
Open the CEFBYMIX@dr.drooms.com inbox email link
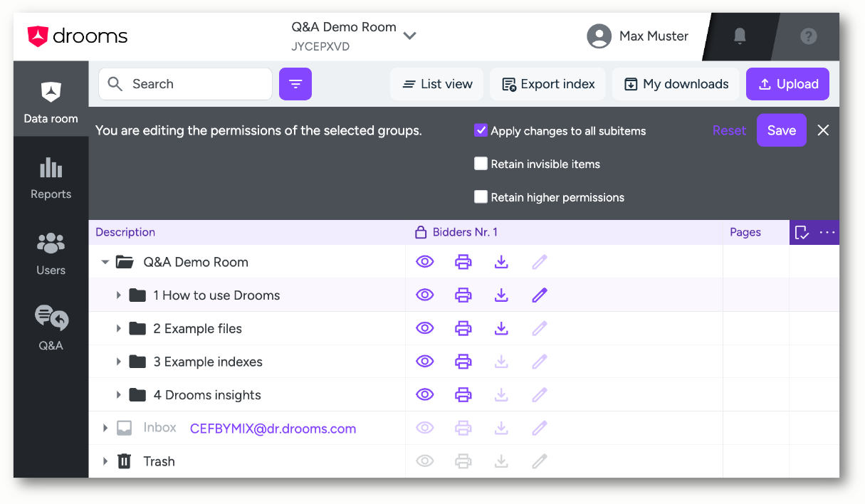(273, 429)
